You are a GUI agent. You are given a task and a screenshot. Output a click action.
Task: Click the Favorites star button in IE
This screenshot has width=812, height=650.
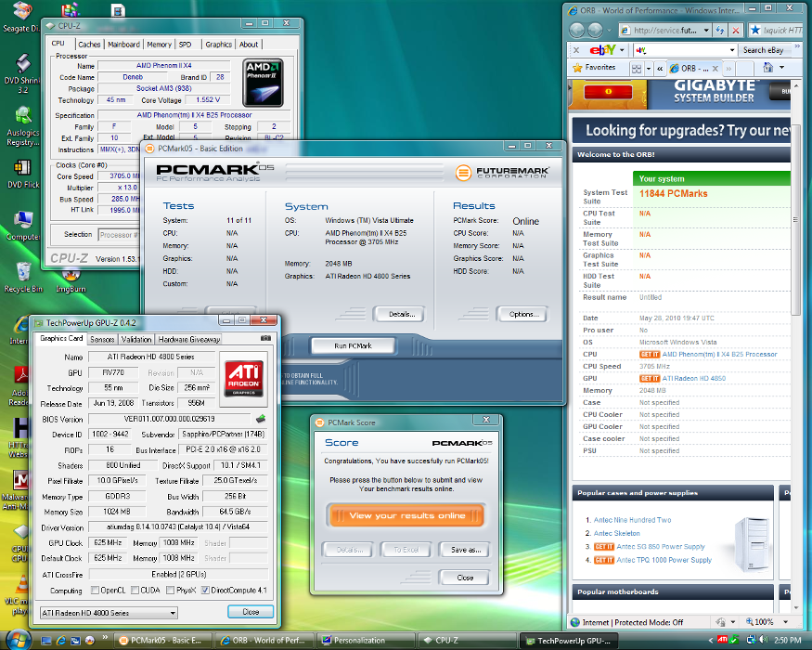[595, 68]
